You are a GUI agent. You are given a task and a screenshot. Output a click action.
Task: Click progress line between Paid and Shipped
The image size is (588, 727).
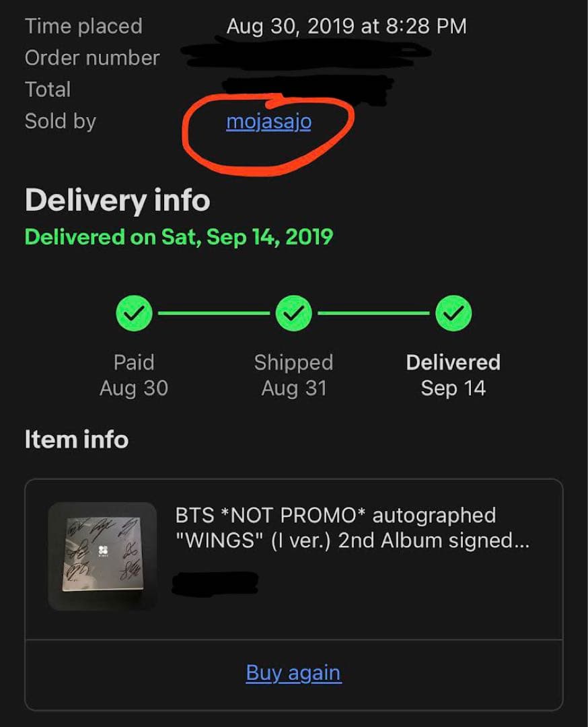click(x=214, y=313)
